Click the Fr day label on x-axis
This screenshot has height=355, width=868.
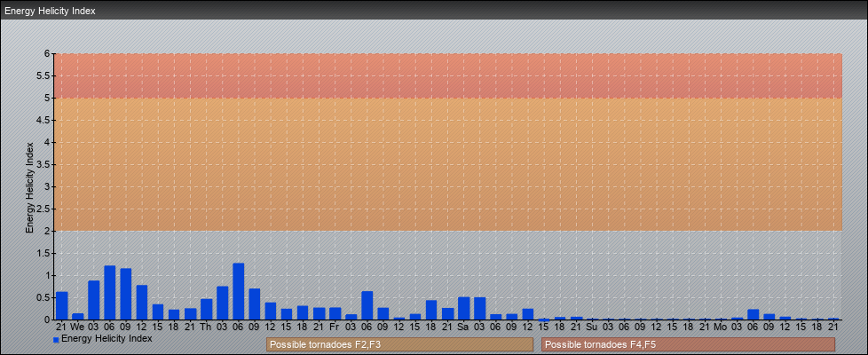click(335, 327)
